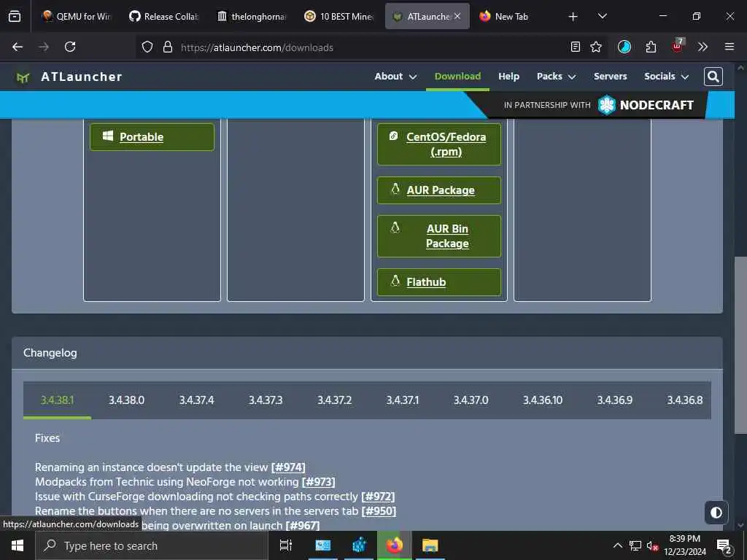Open the Flathub download link
Viewport: 747px width, 560px height.
pyautogui.click(x=438, y=282)
